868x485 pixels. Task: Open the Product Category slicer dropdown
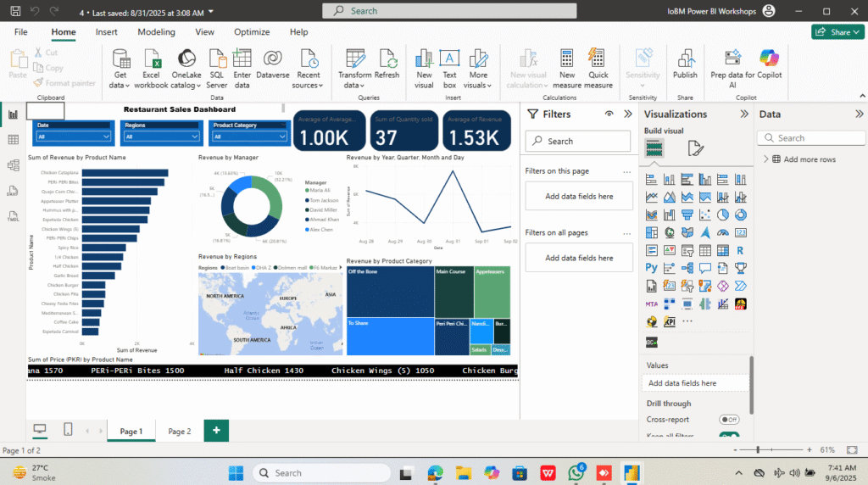pyautogui.click(x=248, y=136)
